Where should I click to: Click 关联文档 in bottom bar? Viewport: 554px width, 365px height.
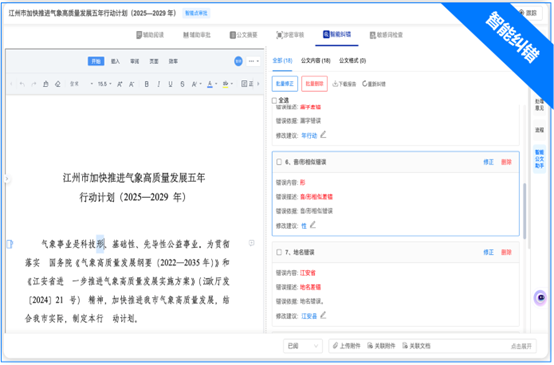[x=416, y=346]
